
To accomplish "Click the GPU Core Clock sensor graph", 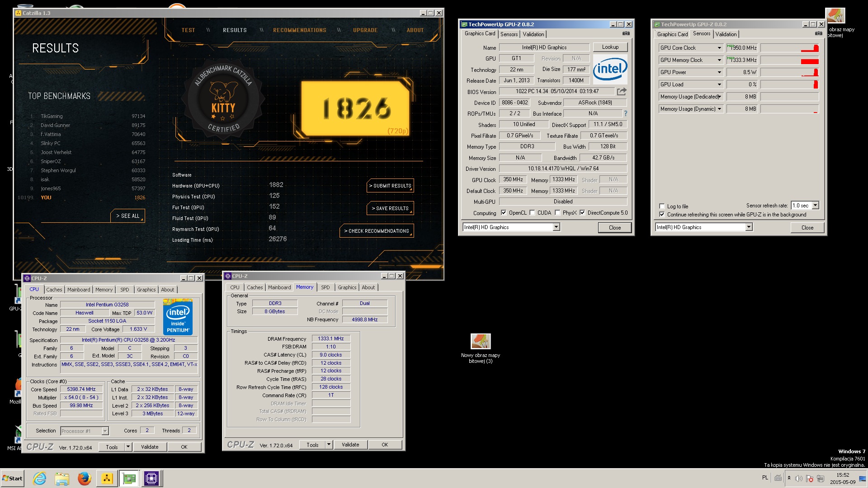I will (789, 48).
